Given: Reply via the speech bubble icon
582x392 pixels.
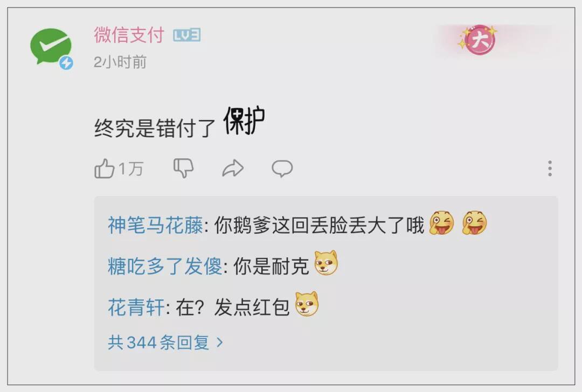Looking at the screenshot, I should pyautogui.click(x=282, y=169).
